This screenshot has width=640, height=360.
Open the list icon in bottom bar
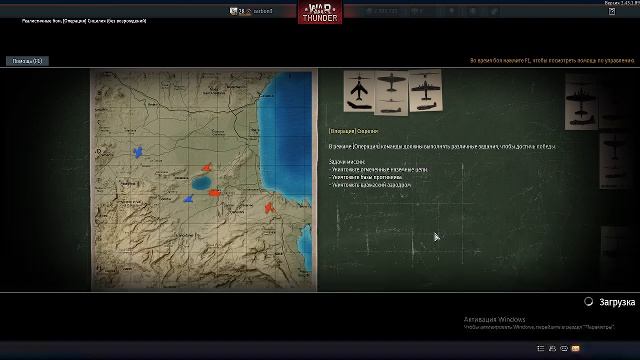541,348
